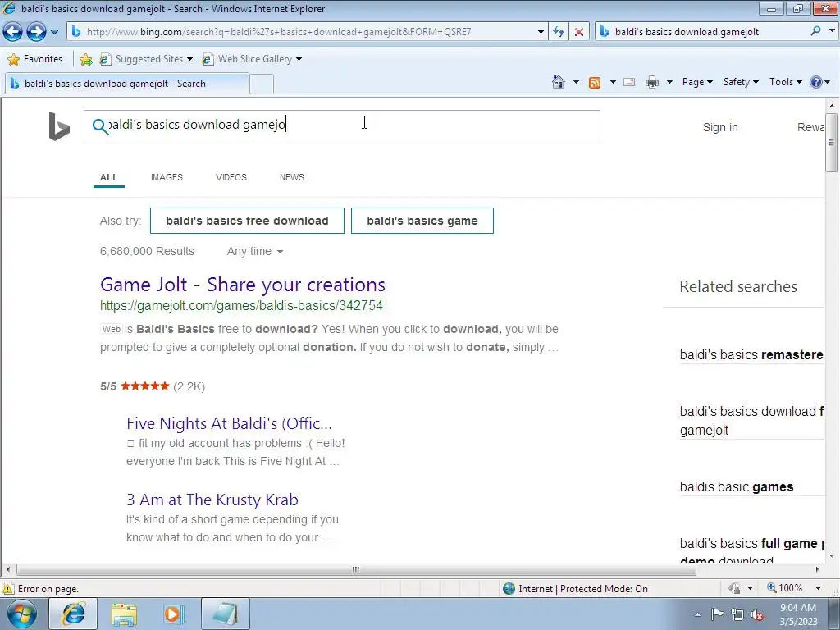Click the muted volume speaker tray icon
Viewport: 840px width, 630px height.
pos(757,614)
